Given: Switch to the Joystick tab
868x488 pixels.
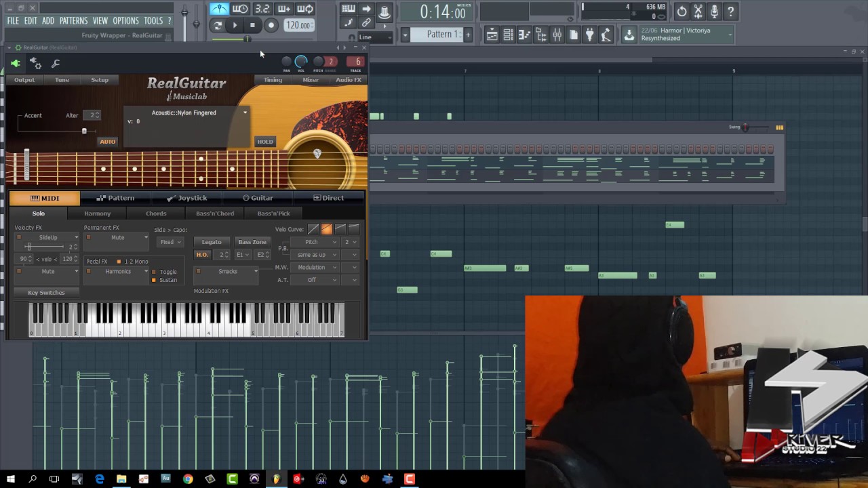Looking at the screenshot, I should (187, 198).
